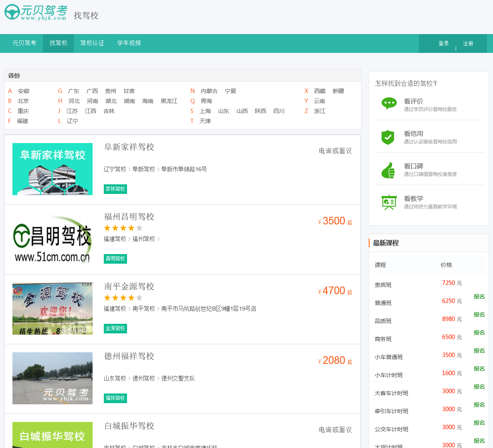Open the 驾校认证 navigation item
Screen dimensions: 493x448
[92, 43]
